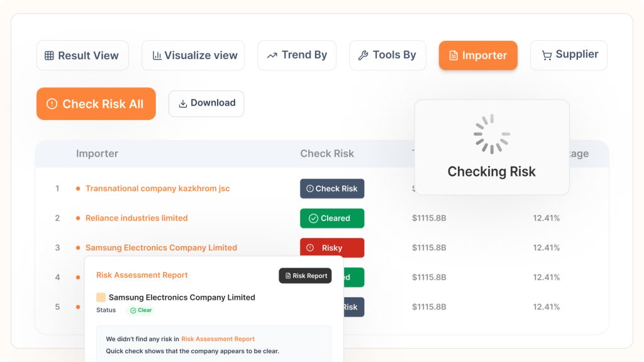The width and height of the screenshot is (644, 362).
Task: Click the checkmark icon in Cleared badge
Action: [x=313, y=218]
